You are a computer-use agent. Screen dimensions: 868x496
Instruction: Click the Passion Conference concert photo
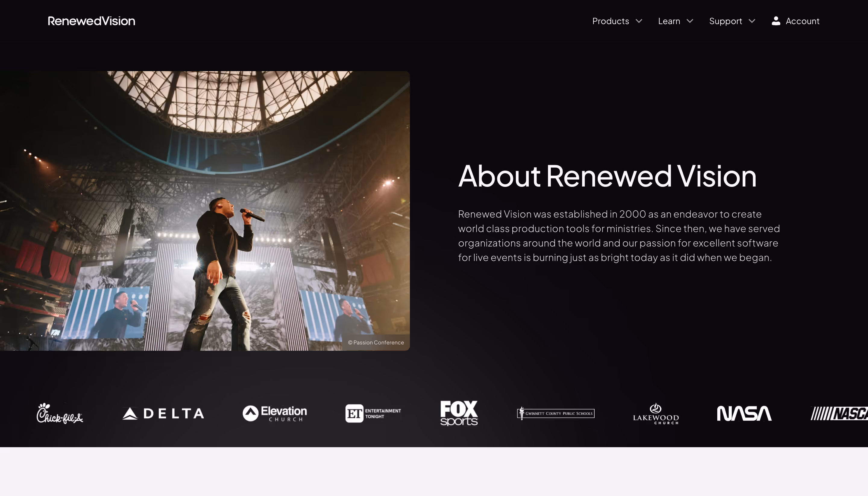[204, 211]
